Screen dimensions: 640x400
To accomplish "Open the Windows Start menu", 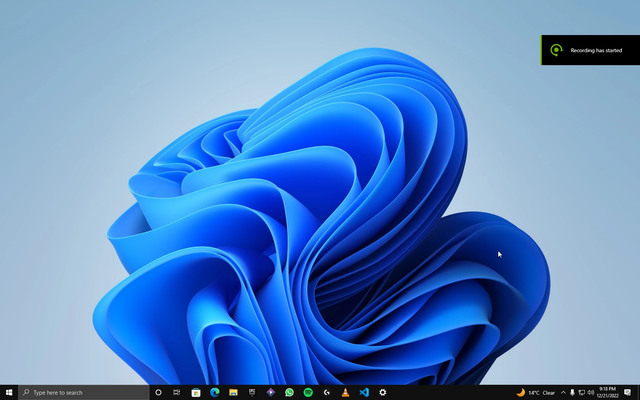I will tap(9, 392).
